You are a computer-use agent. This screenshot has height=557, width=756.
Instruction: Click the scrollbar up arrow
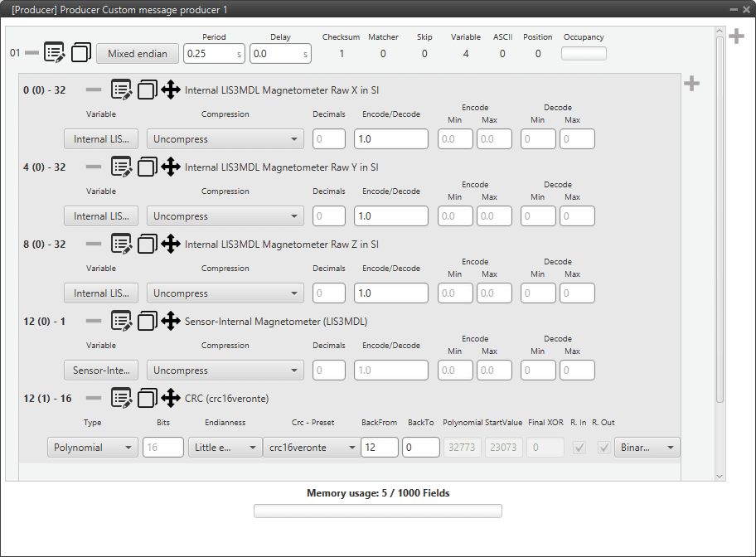(x=720, y=31)
